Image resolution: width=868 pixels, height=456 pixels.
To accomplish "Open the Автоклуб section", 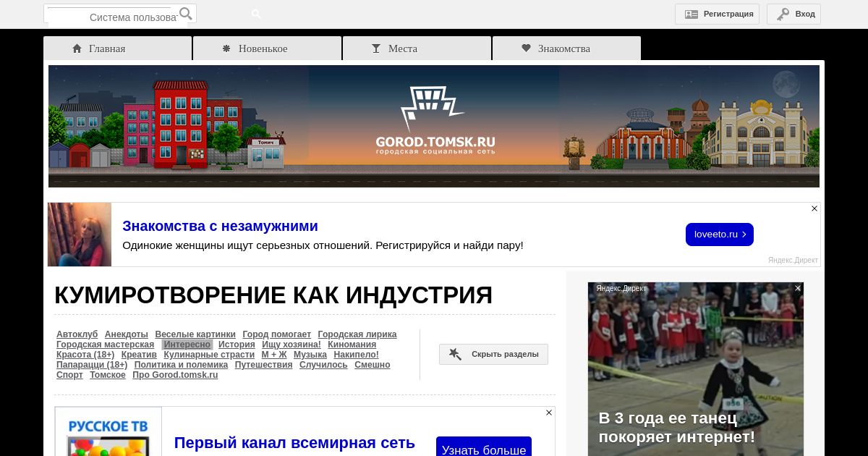I will 77,334.
